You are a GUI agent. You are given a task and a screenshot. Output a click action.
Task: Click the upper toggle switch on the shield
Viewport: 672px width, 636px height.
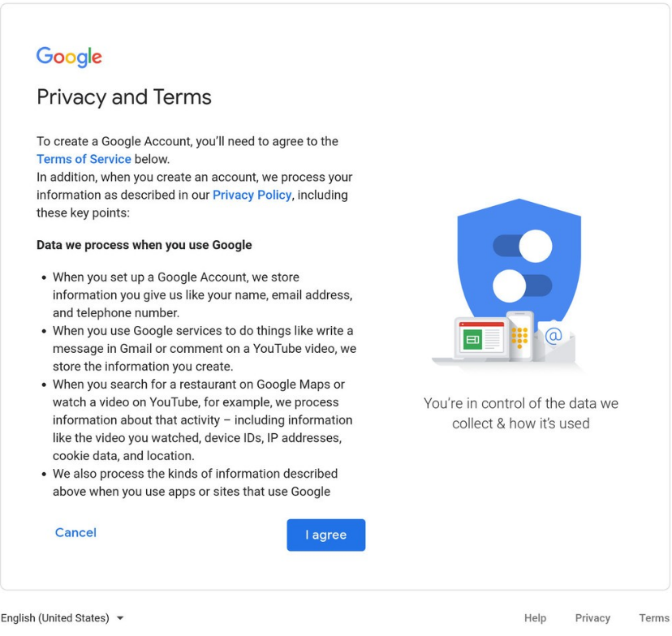pos(523,246)
